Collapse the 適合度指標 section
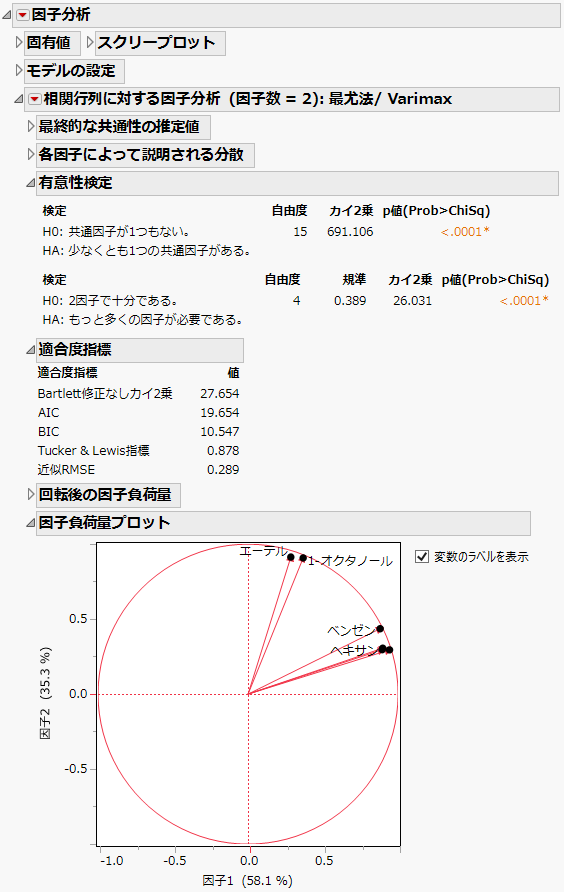Viewport: 564px width, 892px height. 31,350
